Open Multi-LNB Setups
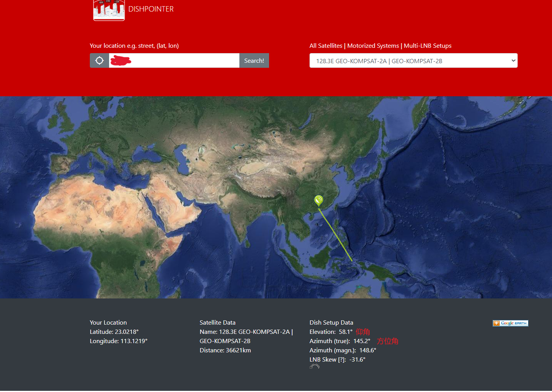 pyautogui.click(x=427, y=46)
